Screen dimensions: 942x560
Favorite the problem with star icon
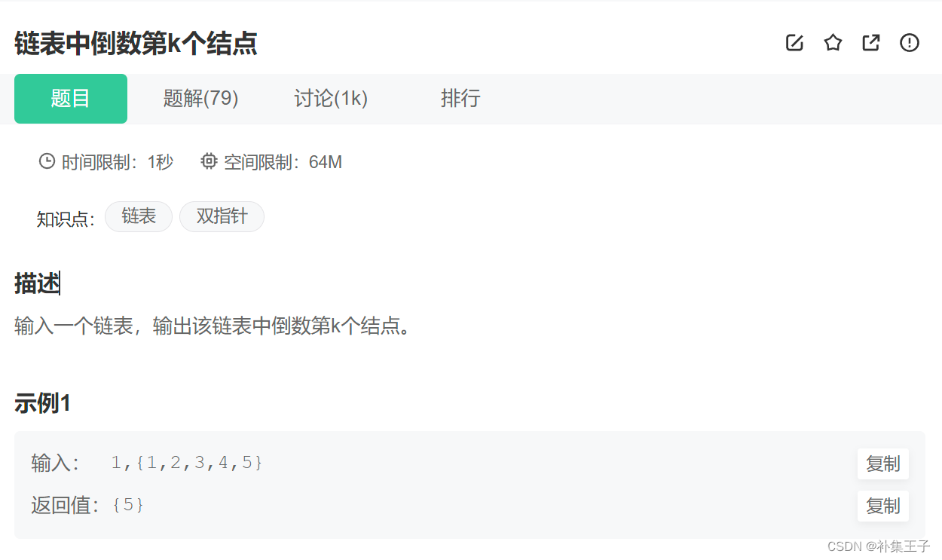[833, 43]
